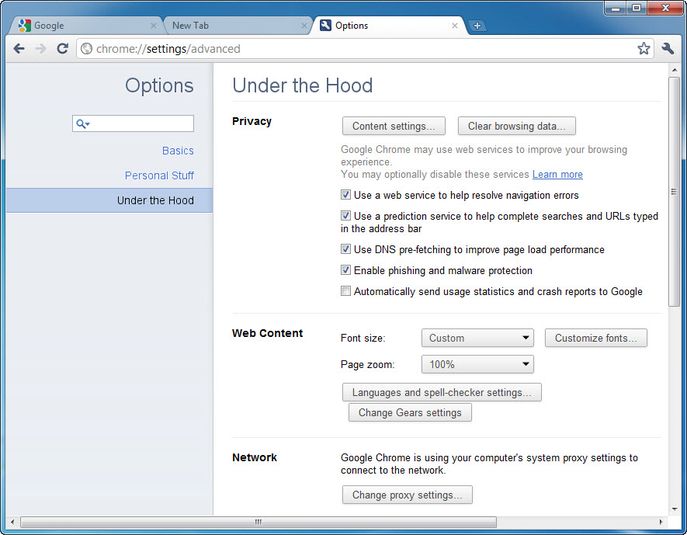This screenshot has width=687, height=535.
Task: Click the Google favicon on the first tab
Action: [25, 25]
